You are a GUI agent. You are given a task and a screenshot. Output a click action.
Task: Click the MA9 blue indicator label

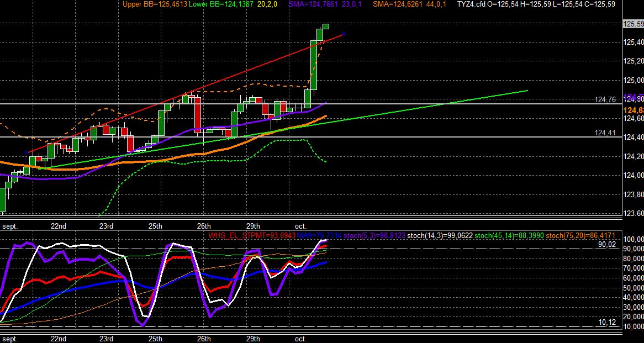coord(319,235)
